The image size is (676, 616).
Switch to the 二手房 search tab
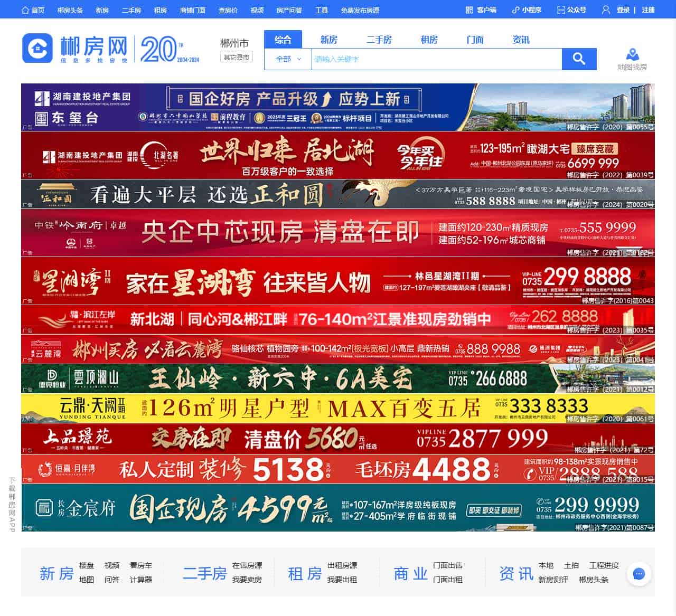point(379,39)
